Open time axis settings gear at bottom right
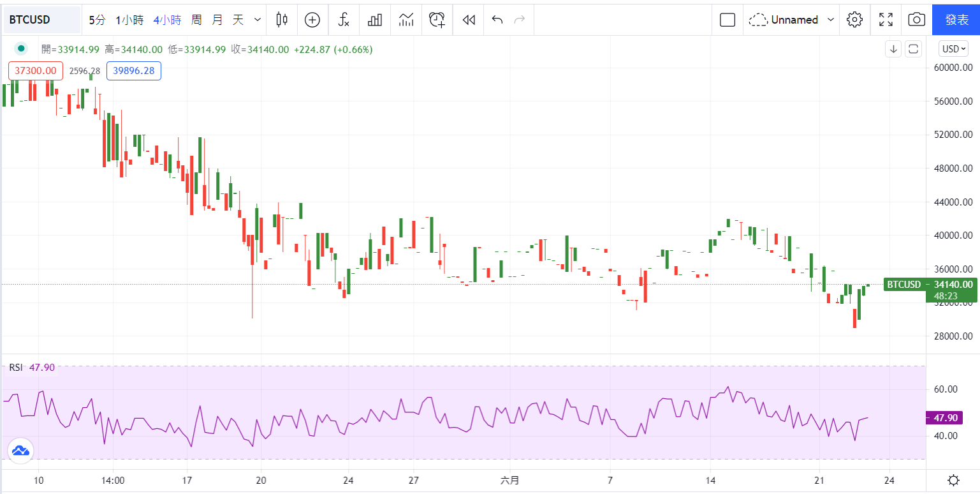The height and width of the screenshot is (494, 980). 954,480
